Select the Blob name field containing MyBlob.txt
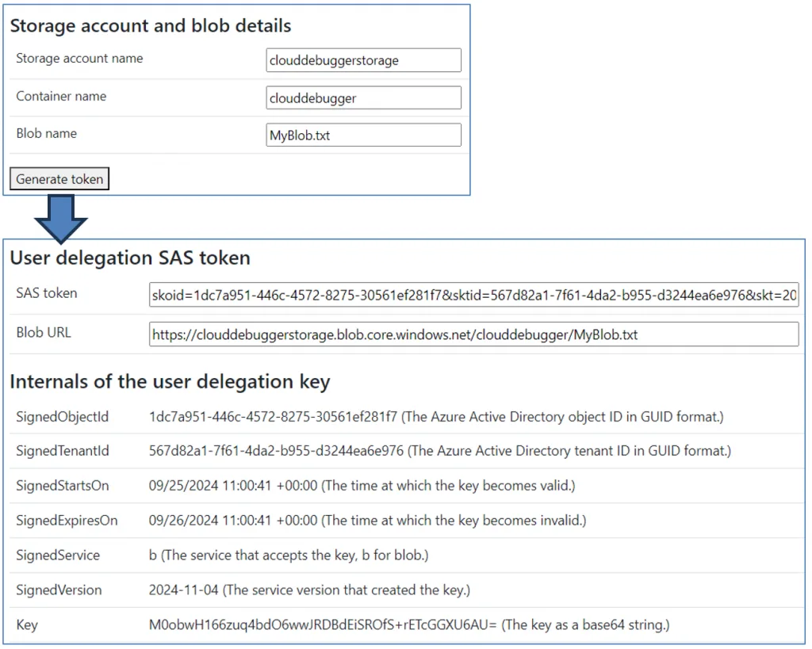This screenshot has height=649, width=812. pyautogui.click(x=362, y=135)
